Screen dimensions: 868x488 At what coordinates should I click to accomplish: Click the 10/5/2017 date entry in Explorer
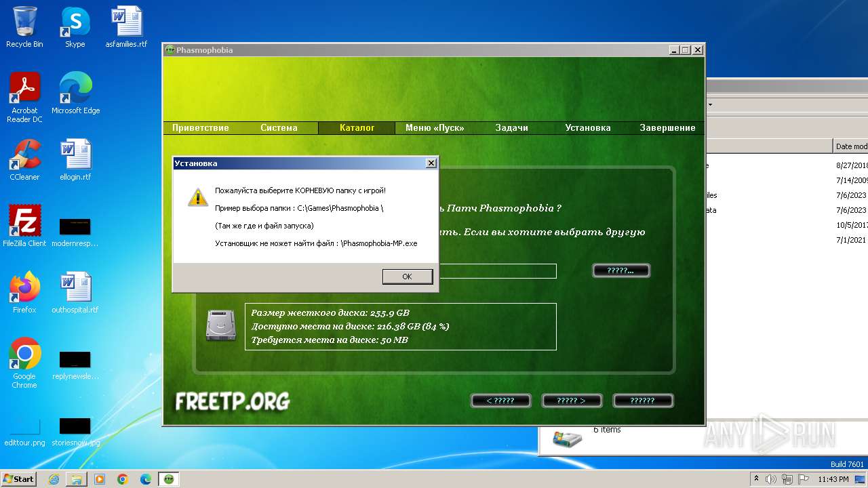coord(851,225)
